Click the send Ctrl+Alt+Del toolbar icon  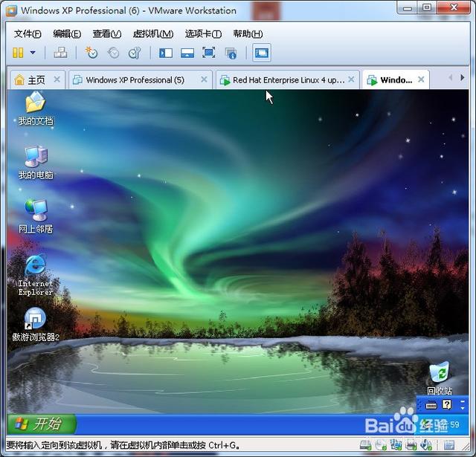click(61, 53)
